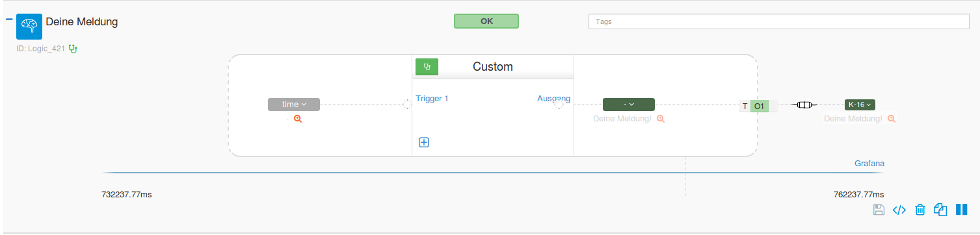Delete logic with the trash icon
Screen dimensions: 980x235
point(920,210)
